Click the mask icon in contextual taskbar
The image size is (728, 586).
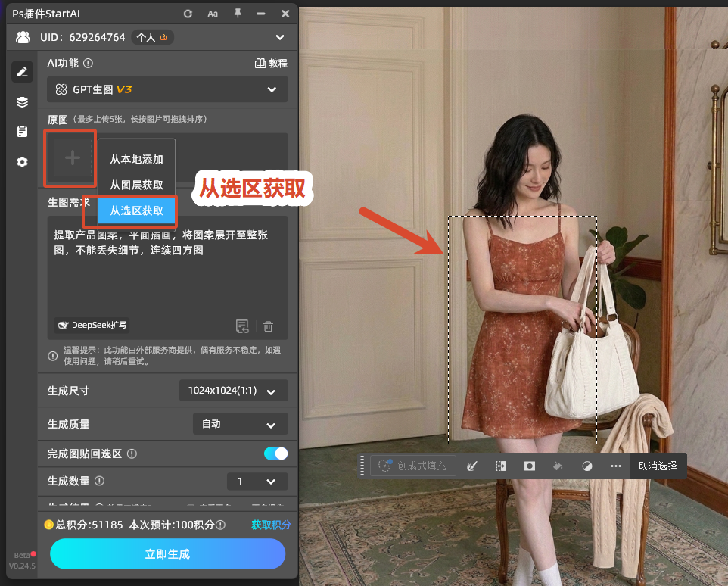click(529, 466)
